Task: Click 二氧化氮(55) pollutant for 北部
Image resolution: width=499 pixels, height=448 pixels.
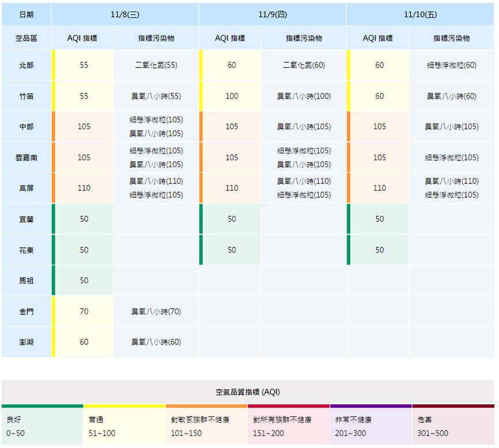Action: (x=156, y=65)
